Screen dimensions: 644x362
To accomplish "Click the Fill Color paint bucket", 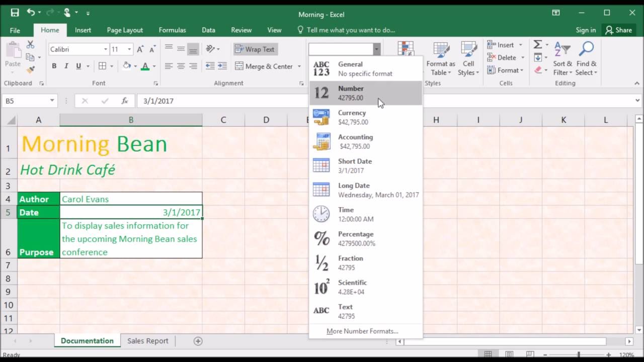I will tap(127, 66).
